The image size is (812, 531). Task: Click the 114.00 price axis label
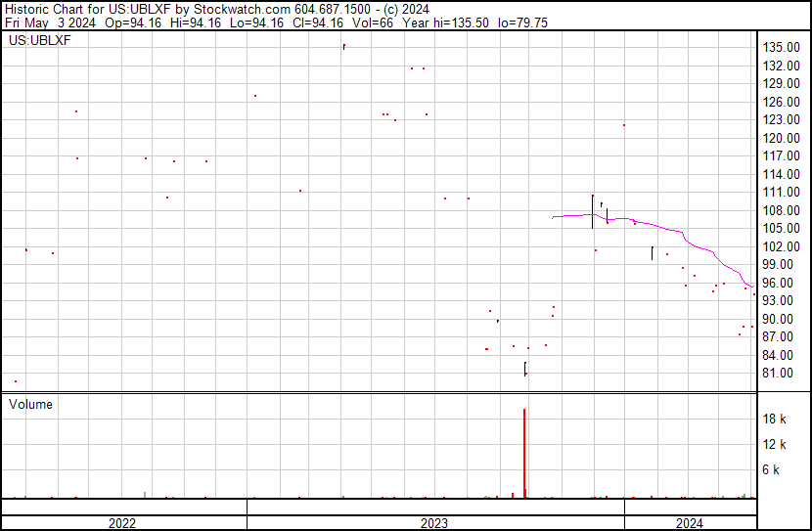781,174
